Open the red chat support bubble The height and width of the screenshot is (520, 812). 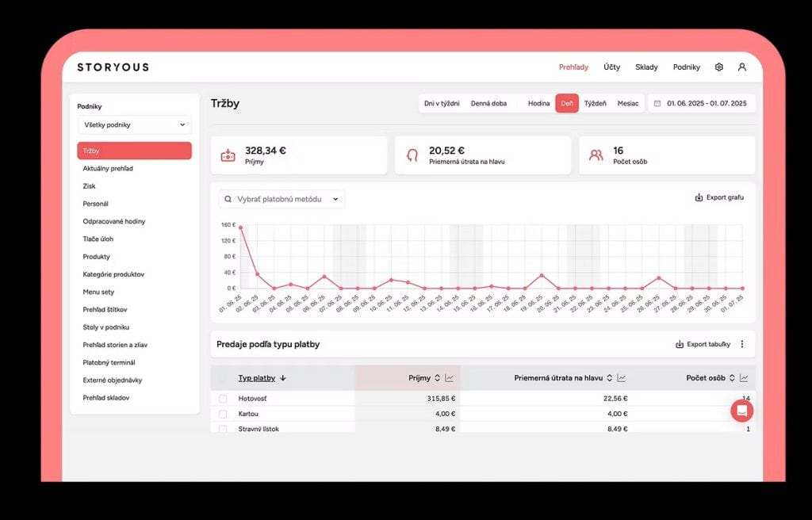741,410
